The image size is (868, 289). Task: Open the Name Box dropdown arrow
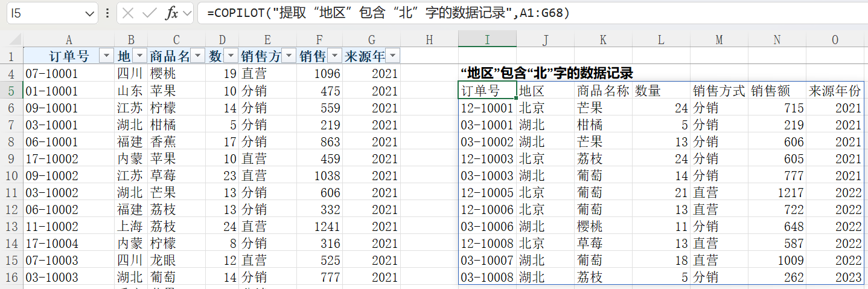91,13
